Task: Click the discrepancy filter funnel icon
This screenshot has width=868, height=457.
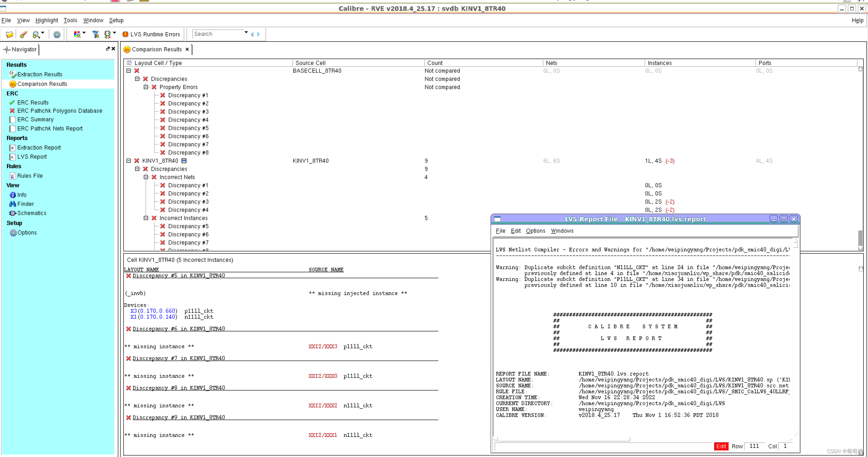Action: (x=96, y=34)
